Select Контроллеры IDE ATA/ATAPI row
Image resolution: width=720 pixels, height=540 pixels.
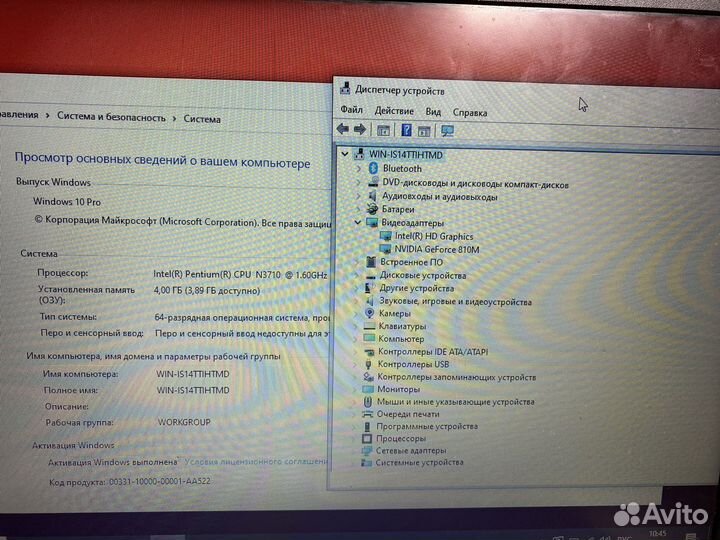coord(433,352)
